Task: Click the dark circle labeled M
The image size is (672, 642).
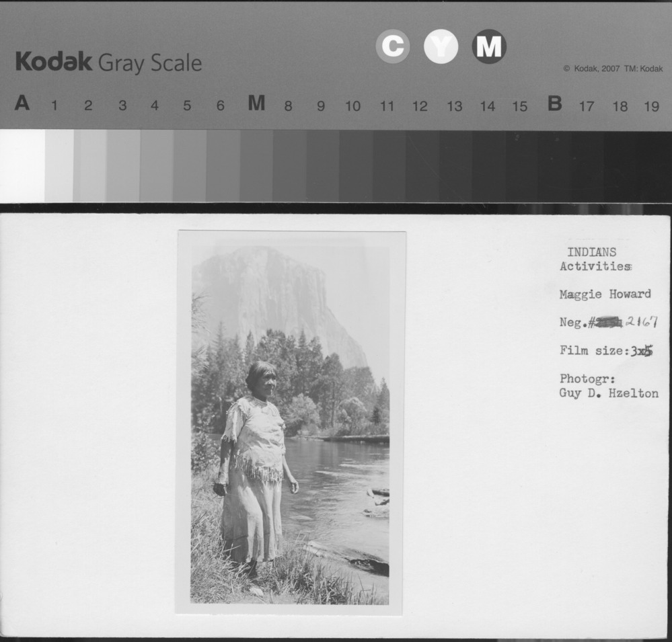Action: [489, 47]
